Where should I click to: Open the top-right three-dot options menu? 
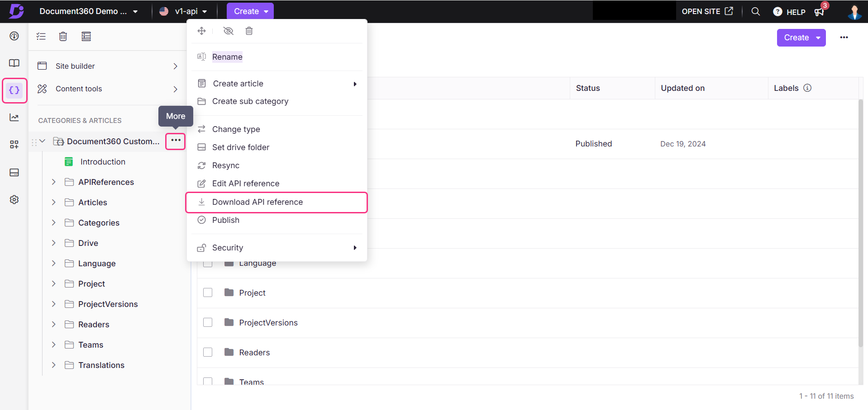844,38
